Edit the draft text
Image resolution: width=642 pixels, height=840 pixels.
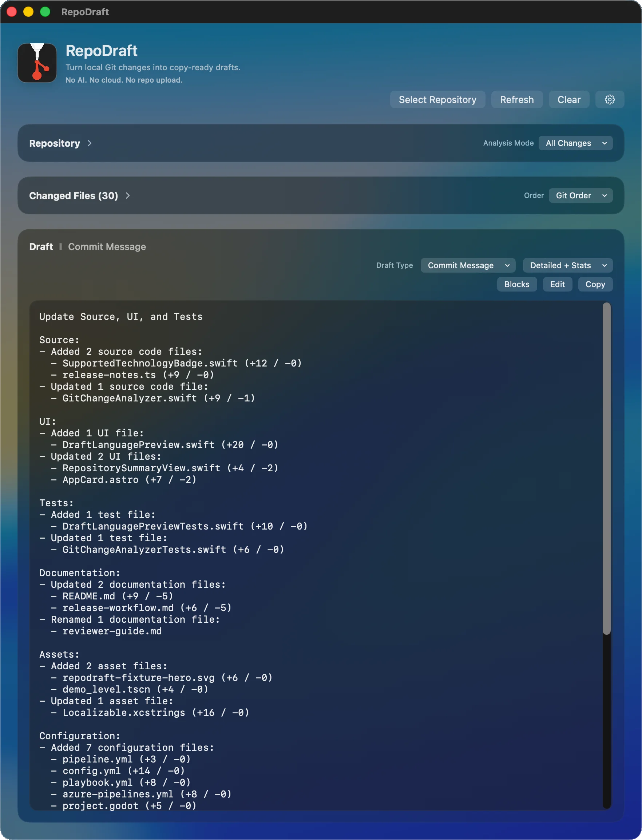(557, 284)
